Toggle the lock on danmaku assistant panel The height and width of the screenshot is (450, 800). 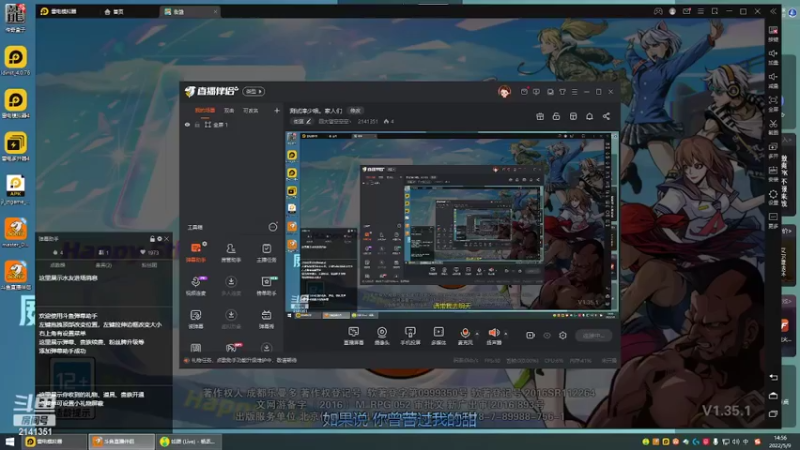click(x=152, y=239)
